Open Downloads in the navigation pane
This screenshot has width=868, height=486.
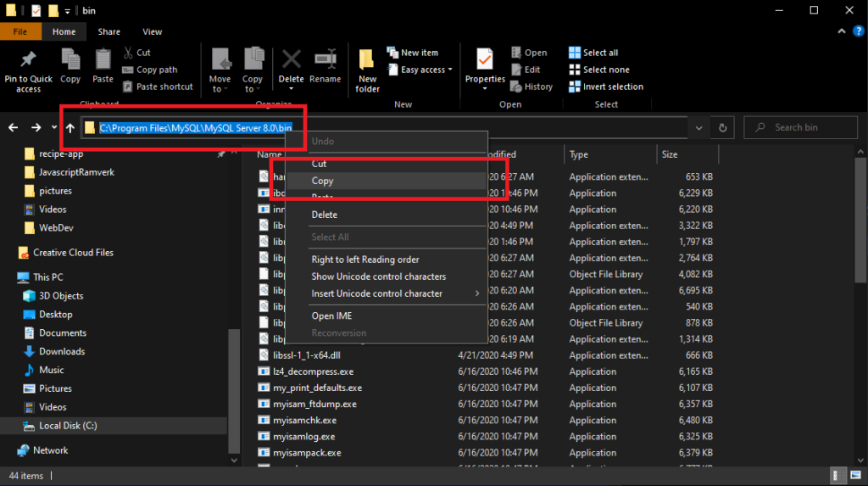pos(61,351)
